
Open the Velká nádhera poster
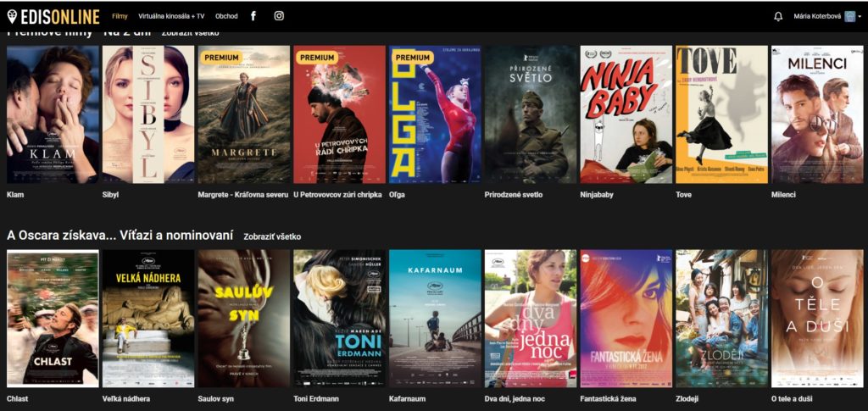(x=148, y=319)
